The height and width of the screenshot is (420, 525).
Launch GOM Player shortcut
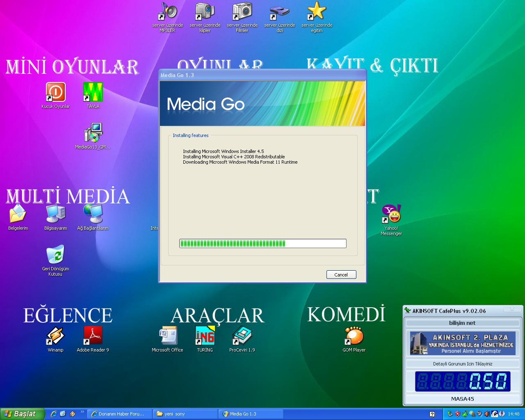tap(354, 339)
